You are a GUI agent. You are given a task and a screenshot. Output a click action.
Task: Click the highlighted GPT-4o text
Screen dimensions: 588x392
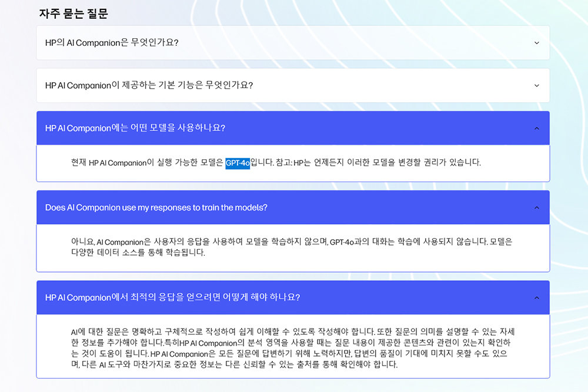point(238,163)
